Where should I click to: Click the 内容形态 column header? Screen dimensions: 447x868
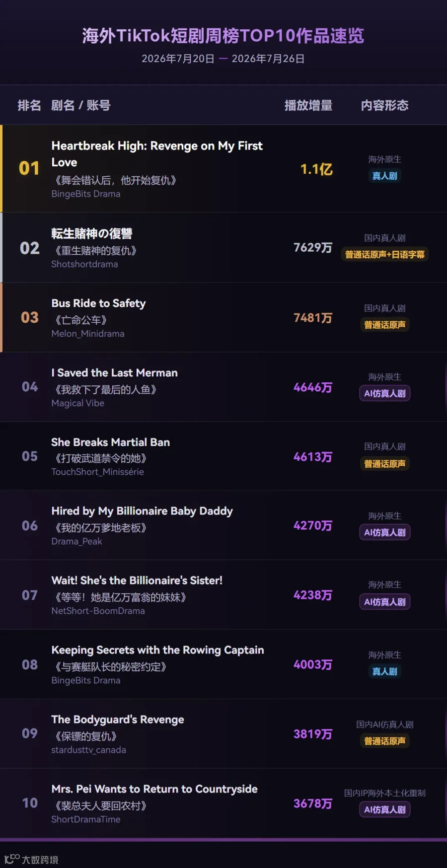pyautogui.click(x=384, y=105)
